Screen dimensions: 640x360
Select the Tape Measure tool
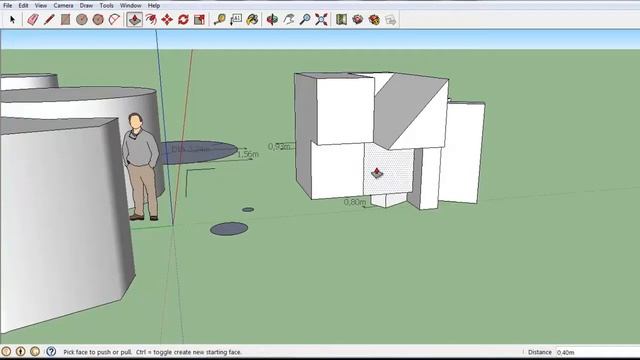pyautogui.click(x=220, y=19)
